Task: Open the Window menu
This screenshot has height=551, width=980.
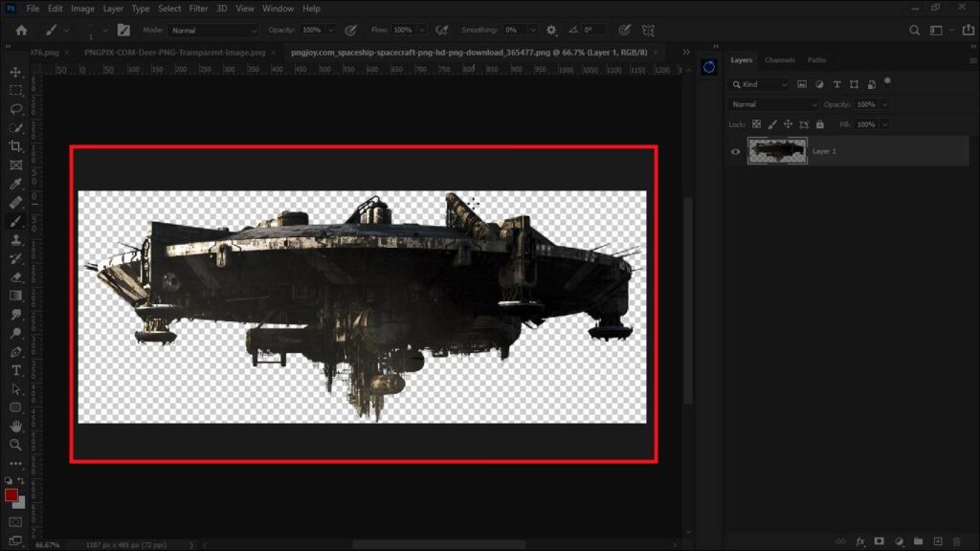Action: tap(278, 9)
